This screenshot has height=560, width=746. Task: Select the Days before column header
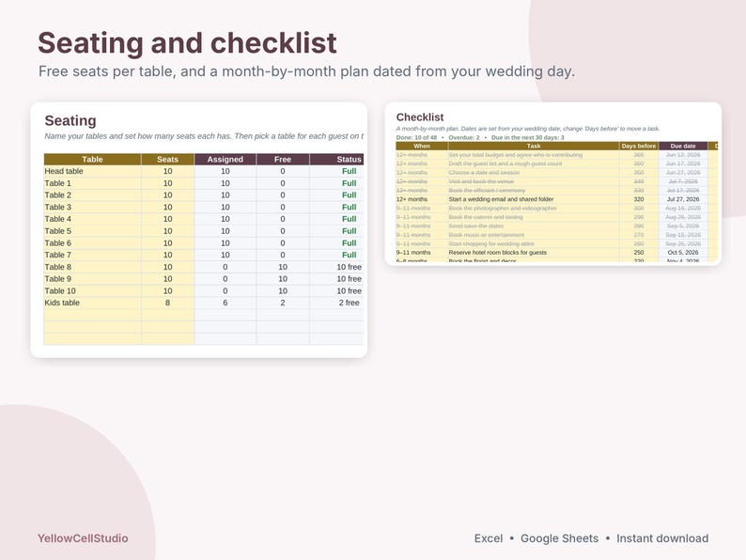tap(639, 146)
